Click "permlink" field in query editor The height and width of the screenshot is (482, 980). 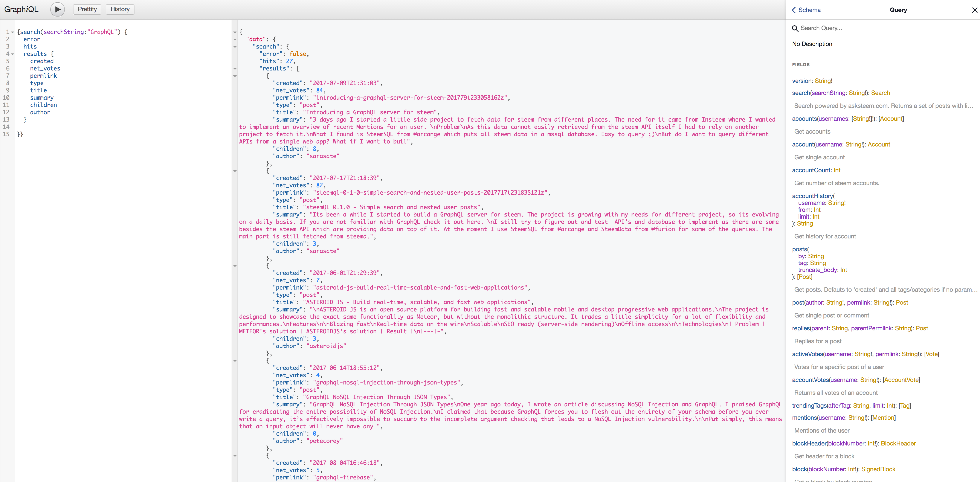coord(44,76)
